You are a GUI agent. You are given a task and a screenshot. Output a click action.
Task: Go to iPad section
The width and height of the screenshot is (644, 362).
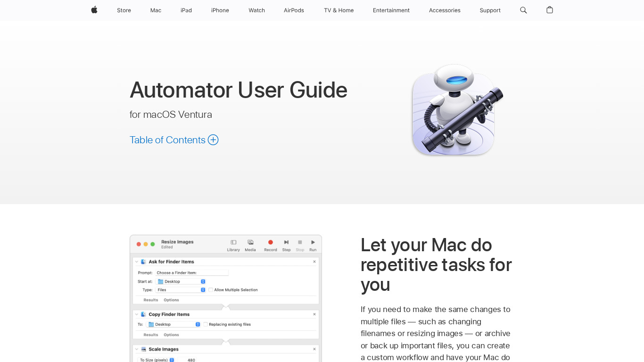[x=186, y=10]
